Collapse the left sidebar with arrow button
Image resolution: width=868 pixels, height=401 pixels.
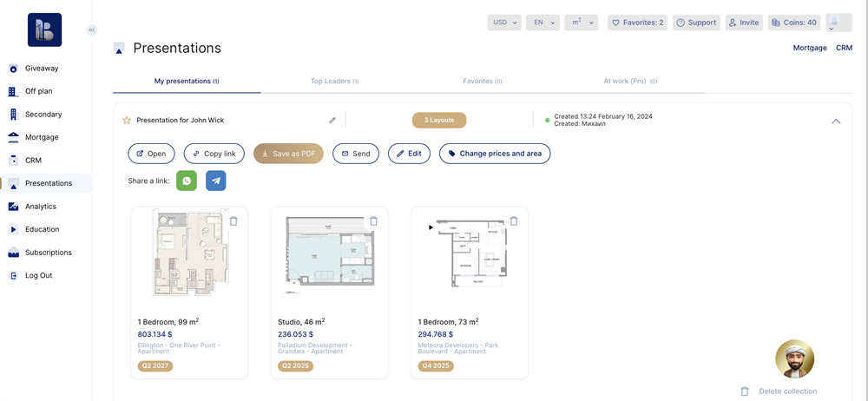tap(91, 30)
